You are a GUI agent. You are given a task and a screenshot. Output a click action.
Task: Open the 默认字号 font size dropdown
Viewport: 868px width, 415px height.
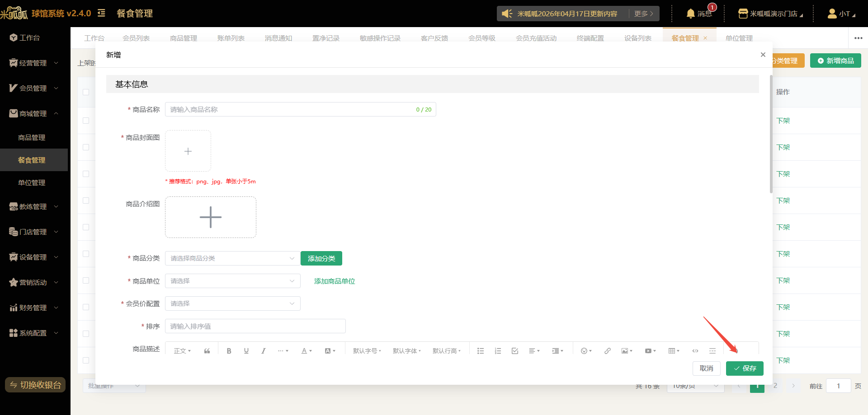367,351
